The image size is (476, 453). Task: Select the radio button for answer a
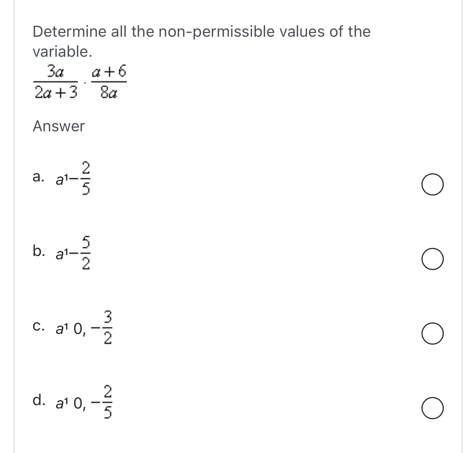432,184
